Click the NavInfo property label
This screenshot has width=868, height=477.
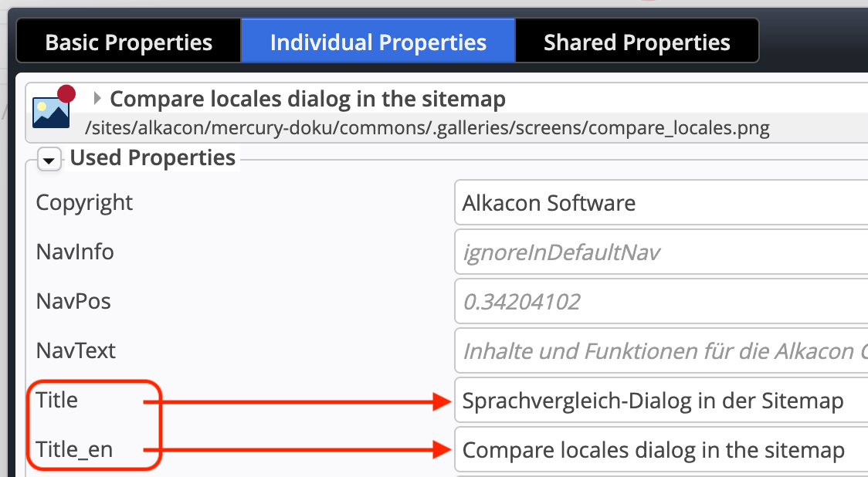point(75,252)
